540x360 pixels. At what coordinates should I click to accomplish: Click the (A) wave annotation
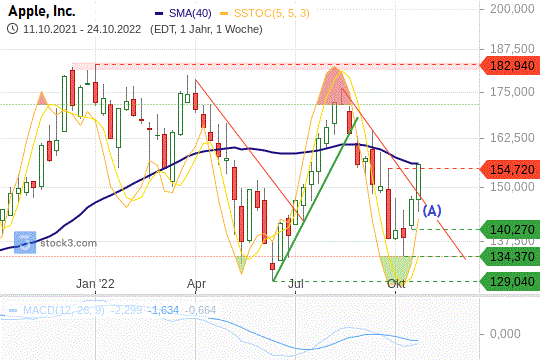coord(432,210)
